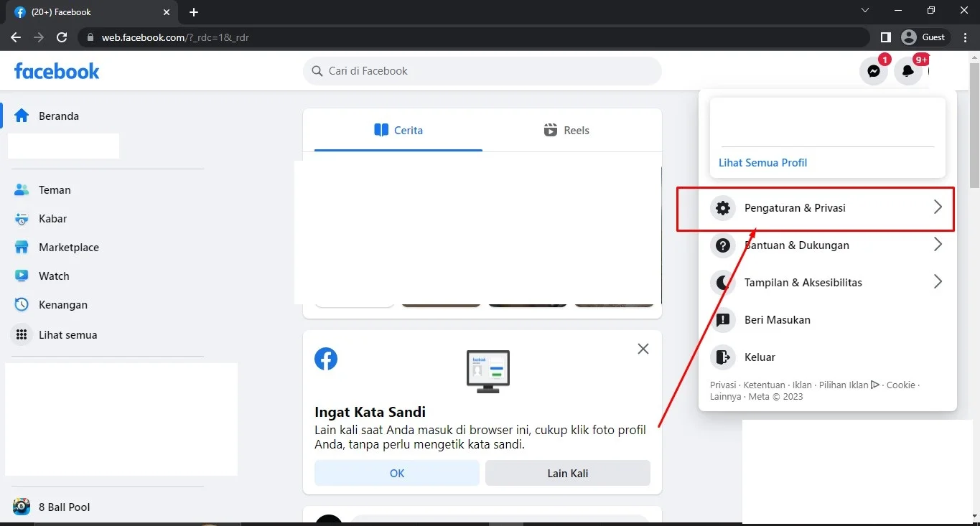The height and width of the screenshot is (526, 980).
Task: Click the Keluar logout icon
Action: click(x=723, y=357)
